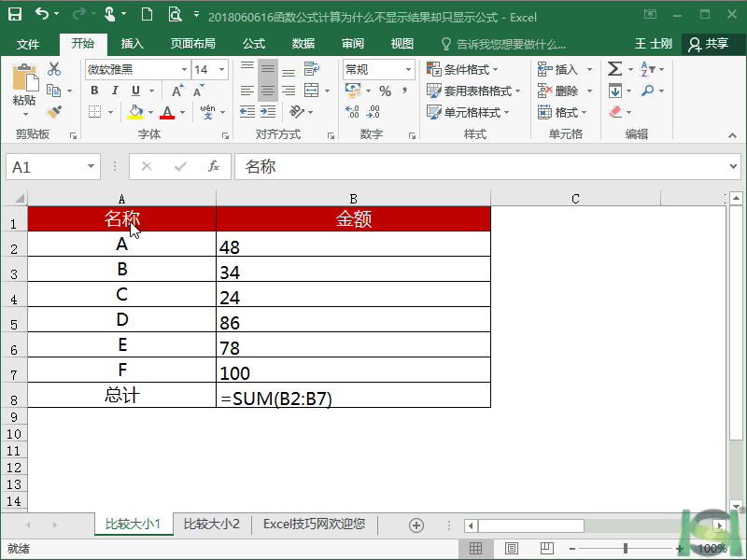Adjust the zoom slider handle
Image resolution: width=747 pixels, height=560 pixels.
point(626,549)
